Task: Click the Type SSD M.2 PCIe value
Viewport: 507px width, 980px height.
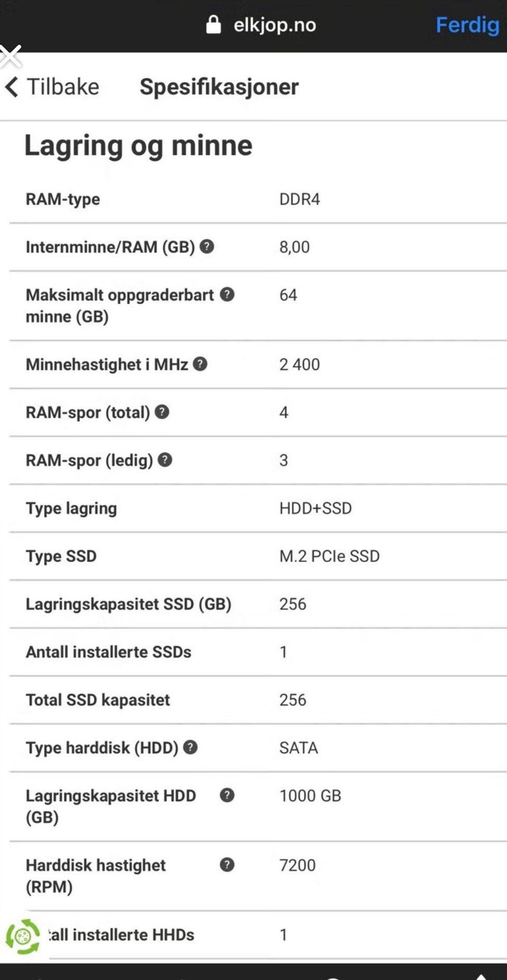Action: (329, 556)
